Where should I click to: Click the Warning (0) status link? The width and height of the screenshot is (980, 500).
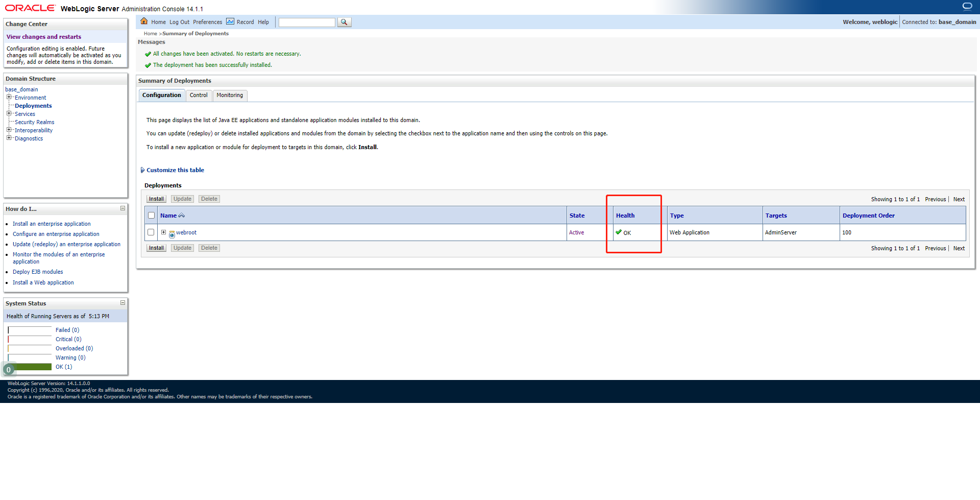tap(70, 358)
